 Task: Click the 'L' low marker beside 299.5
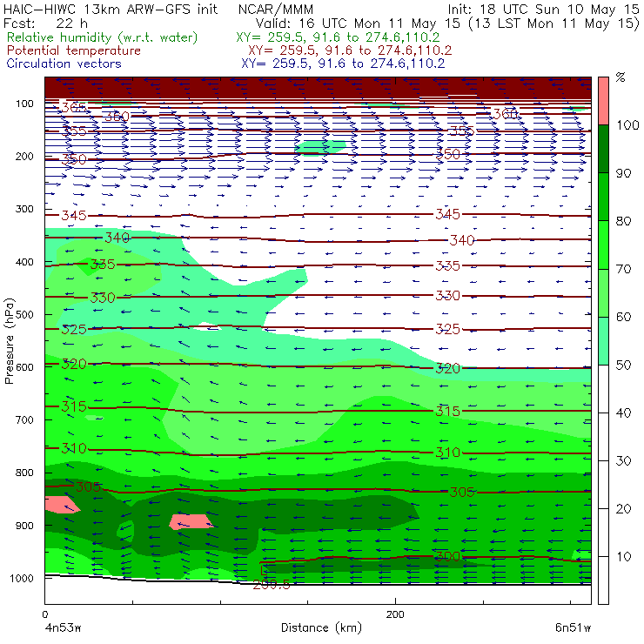[x=264, y=570]
